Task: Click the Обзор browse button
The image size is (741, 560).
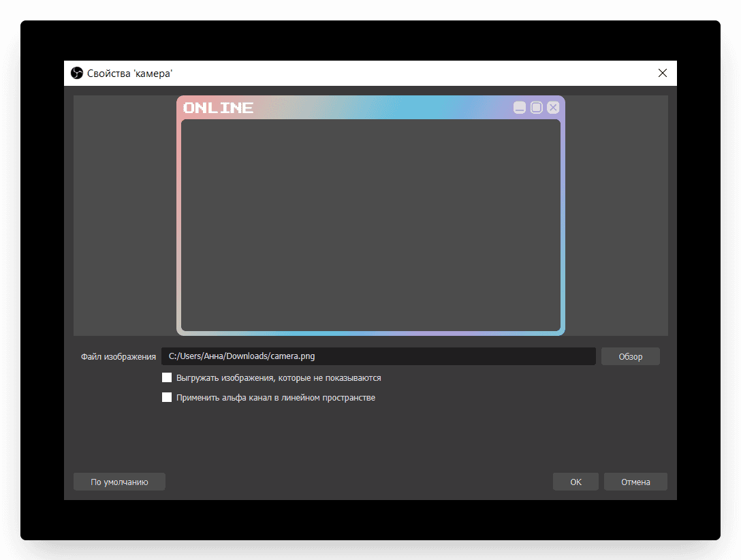Action: click(x=631, y=356)
